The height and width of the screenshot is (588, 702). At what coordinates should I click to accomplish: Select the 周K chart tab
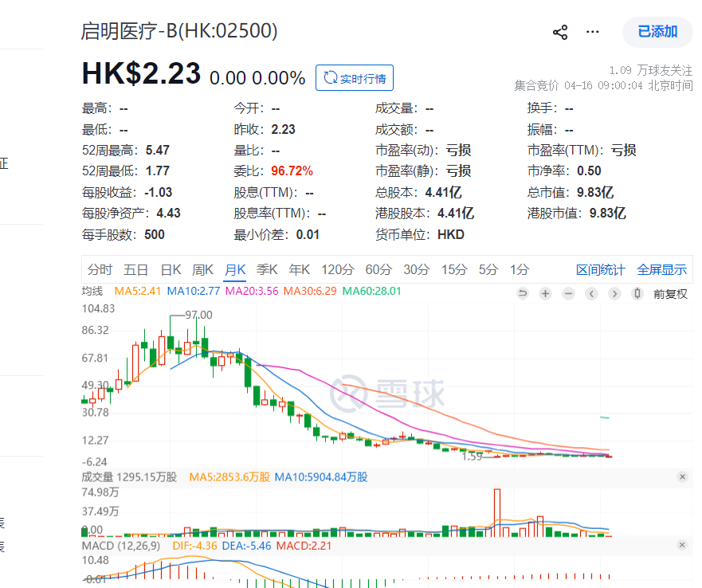pos(203,269)
